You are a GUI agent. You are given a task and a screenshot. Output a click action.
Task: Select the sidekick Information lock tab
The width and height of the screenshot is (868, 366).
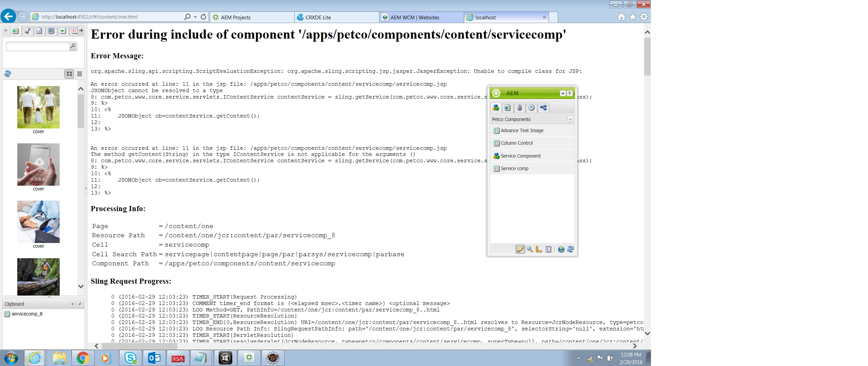(519, 108)
